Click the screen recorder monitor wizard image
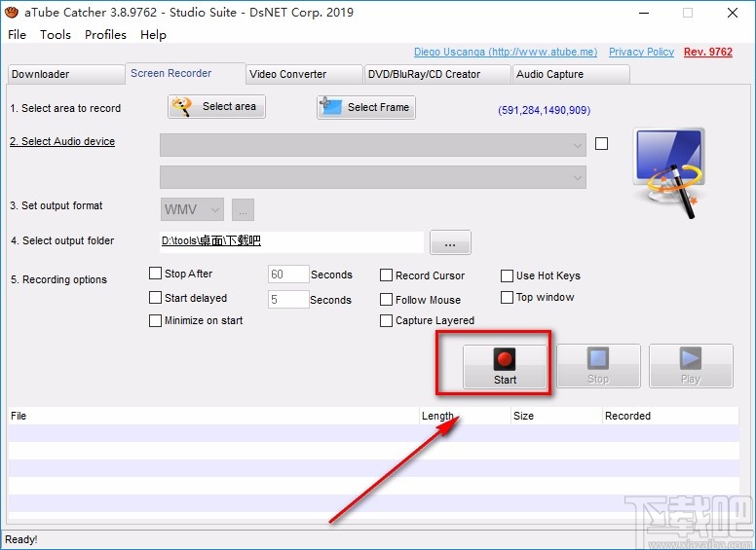Viewport: 756px width, 550px height. (669, 172)
